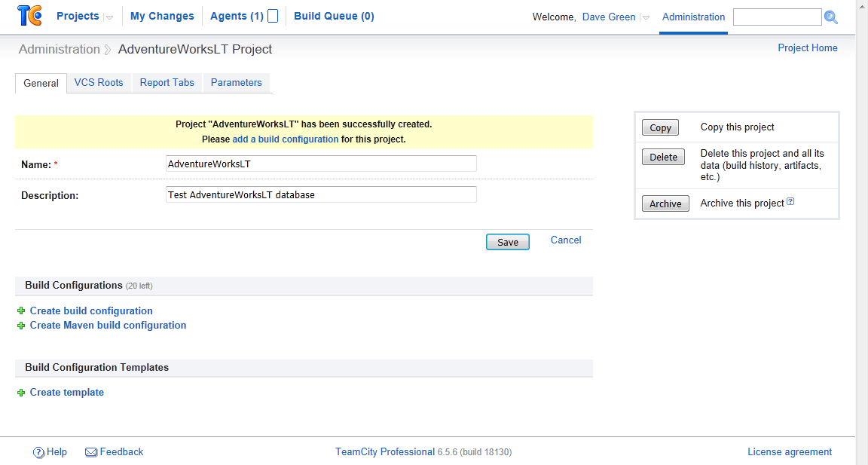The image size is (868, 465).
Task: Click the Save button
Action: click(508, 242)
